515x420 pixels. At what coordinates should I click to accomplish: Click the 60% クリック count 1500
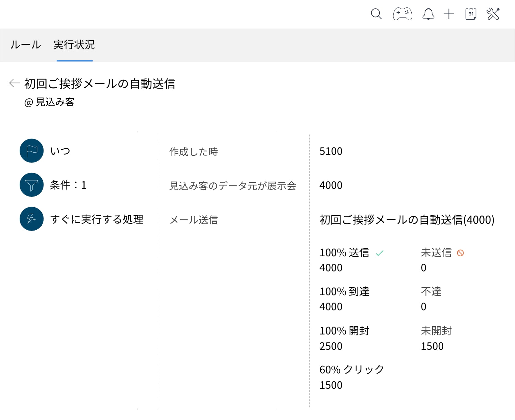tap(331, 385)
